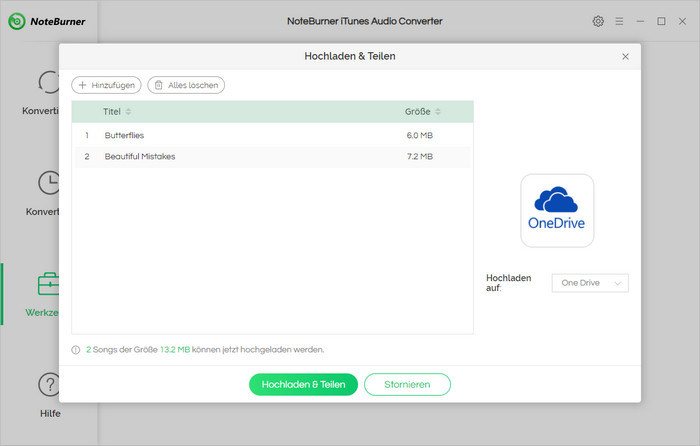Click the NoteBurner logo icon
This screenshot has height=446, width=700.
coord(17,21)
